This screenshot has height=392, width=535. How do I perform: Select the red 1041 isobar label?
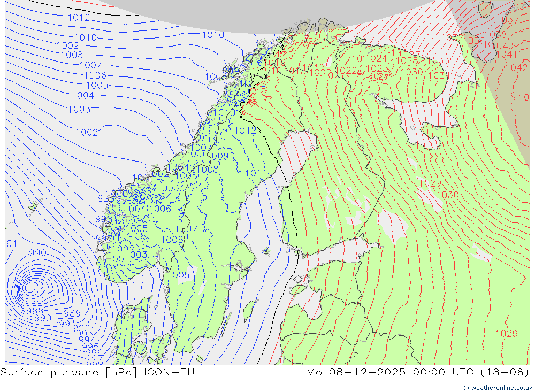pyautogui.click(x=507, y=54)
